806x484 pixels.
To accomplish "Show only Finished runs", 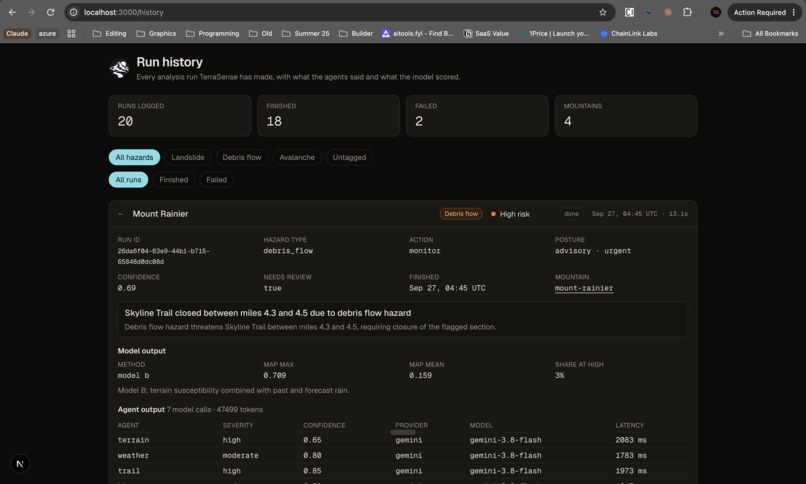I will pos(173,180).
